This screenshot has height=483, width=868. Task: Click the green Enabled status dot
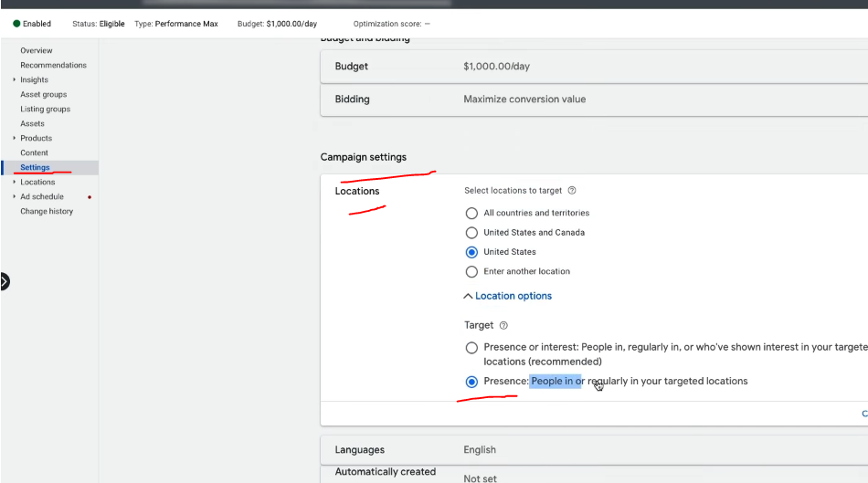pyautogui.click(x=16, y=24)
